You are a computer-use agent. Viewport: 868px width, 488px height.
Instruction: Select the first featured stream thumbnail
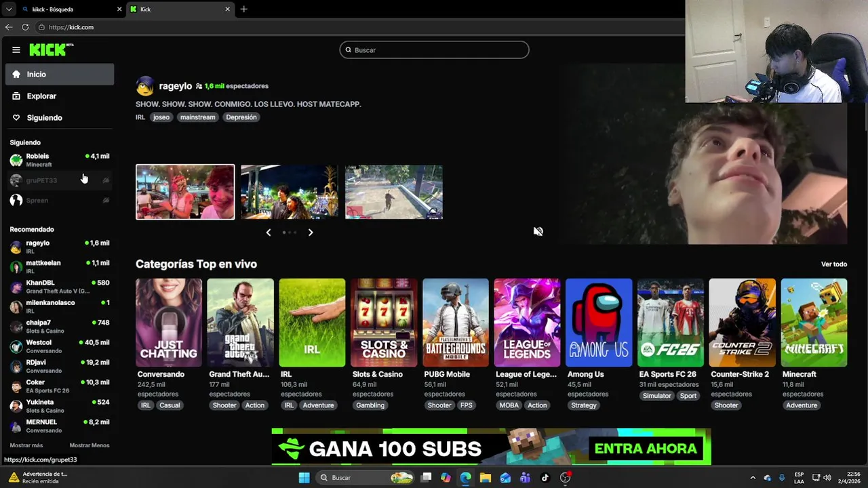[185, 192]
